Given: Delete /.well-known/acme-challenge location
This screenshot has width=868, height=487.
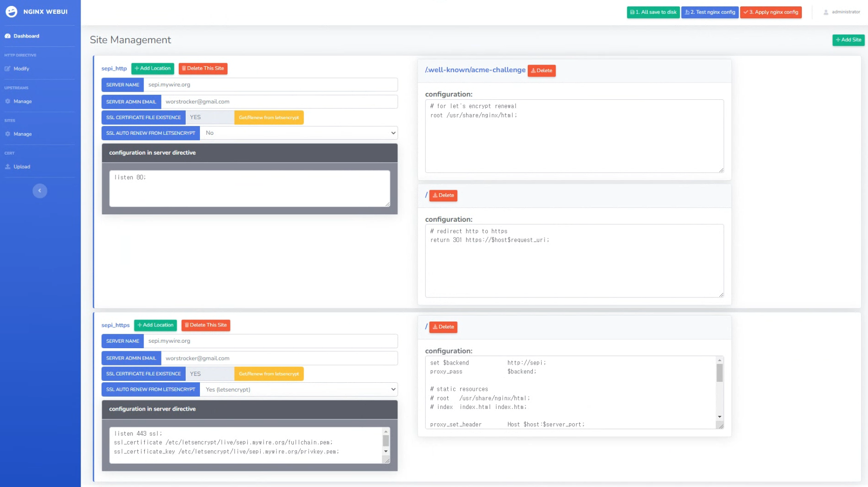Looking at the screenshot, I should coord(542,71).
